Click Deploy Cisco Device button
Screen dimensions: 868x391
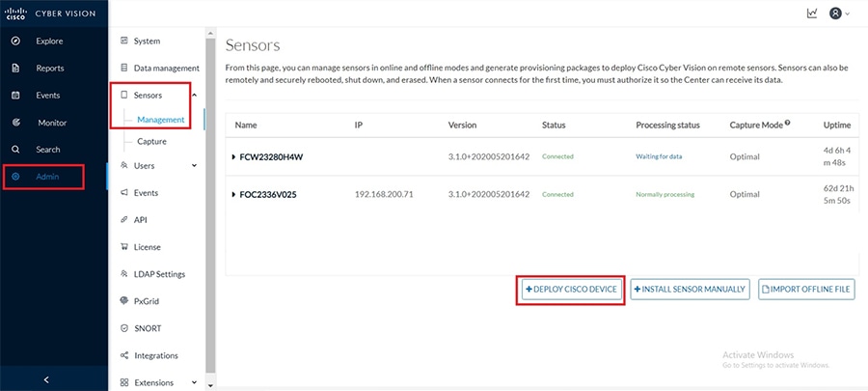point(571,289)
